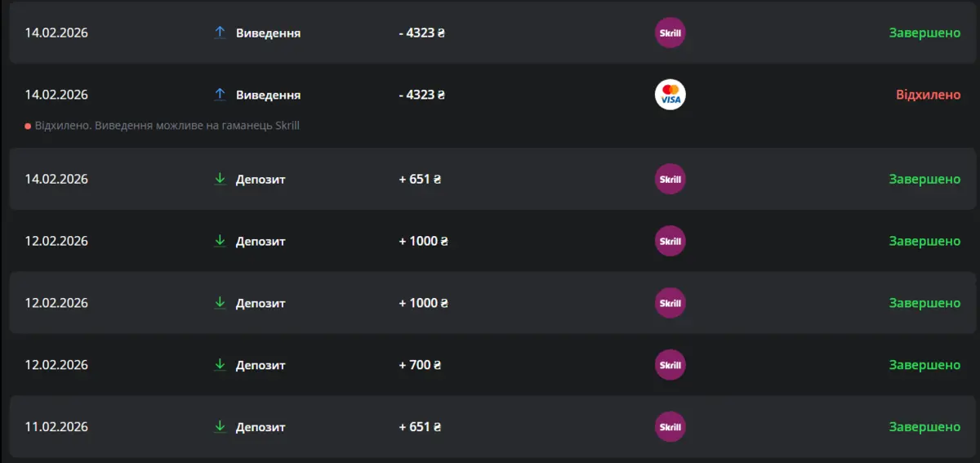This screenshot has height=463, width=980.
Task: Click Завершено status of +700 deposit
Action: 924,365
